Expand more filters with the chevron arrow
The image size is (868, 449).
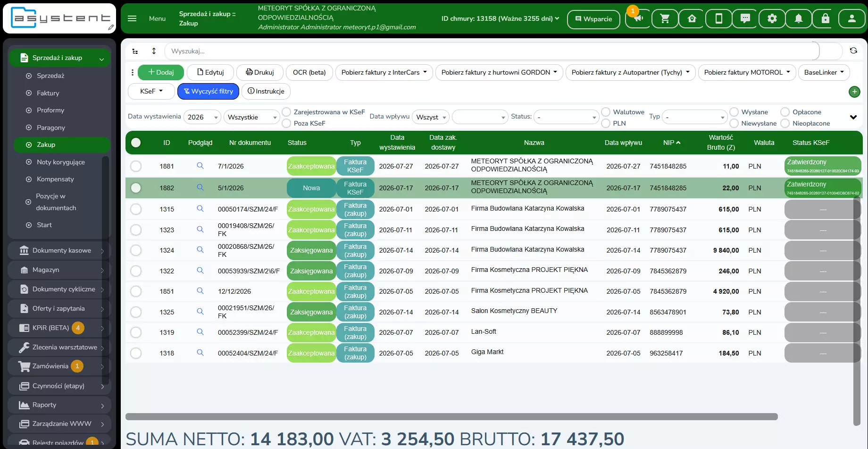(x=853, y=117)
